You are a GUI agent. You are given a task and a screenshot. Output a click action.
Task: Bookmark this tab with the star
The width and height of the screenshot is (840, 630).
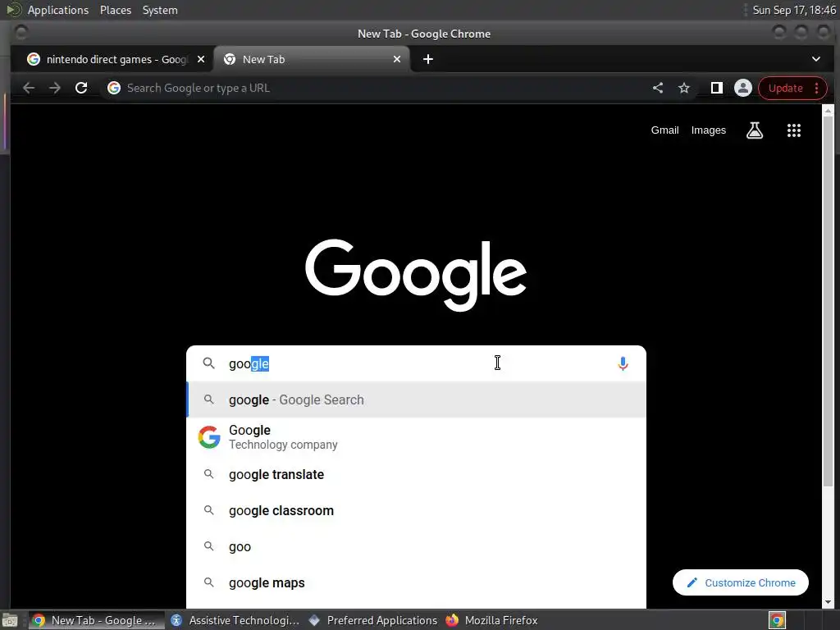coord(684,88)
